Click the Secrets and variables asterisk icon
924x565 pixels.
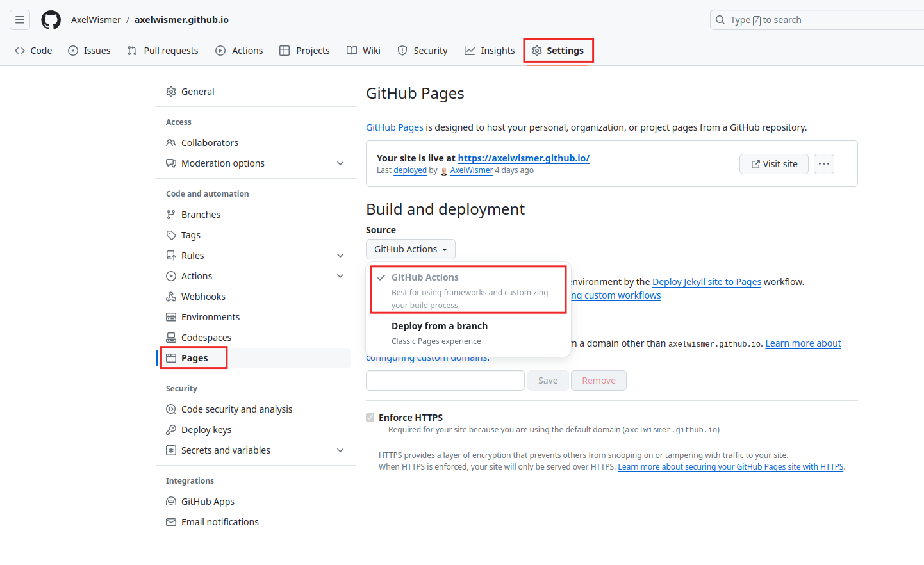click(171, 450)
